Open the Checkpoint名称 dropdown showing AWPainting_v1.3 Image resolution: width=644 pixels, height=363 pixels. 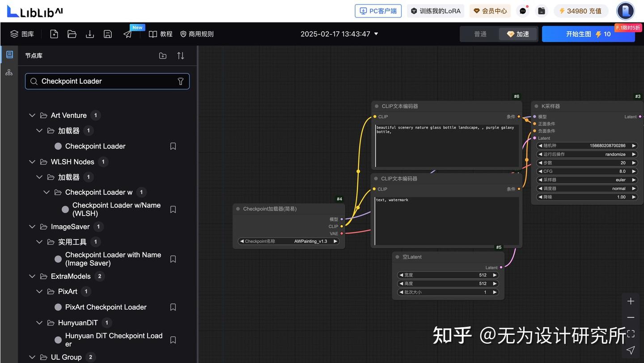(288, 241)
